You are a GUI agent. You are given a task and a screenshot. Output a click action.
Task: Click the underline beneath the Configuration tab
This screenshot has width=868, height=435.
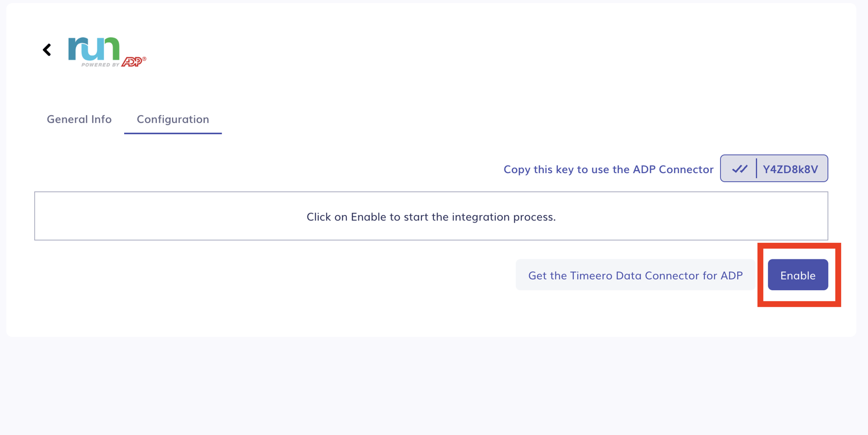point(173,133)
